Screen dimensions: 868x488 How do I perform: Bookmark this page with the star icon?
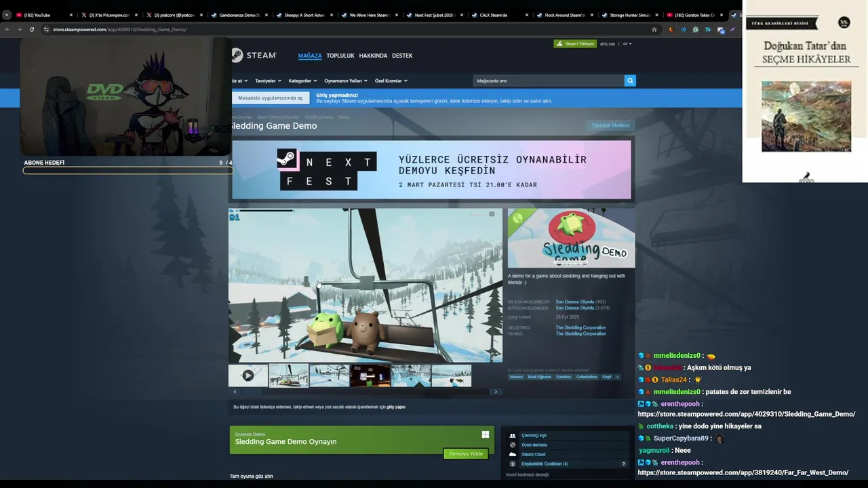point(654,29)
